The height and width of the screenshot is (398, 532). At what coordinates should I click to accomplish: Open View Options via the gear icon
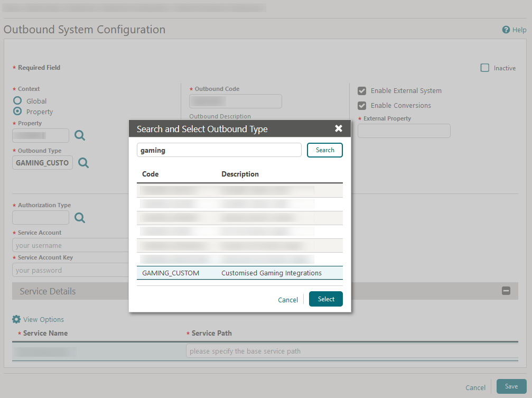[15, 319]
